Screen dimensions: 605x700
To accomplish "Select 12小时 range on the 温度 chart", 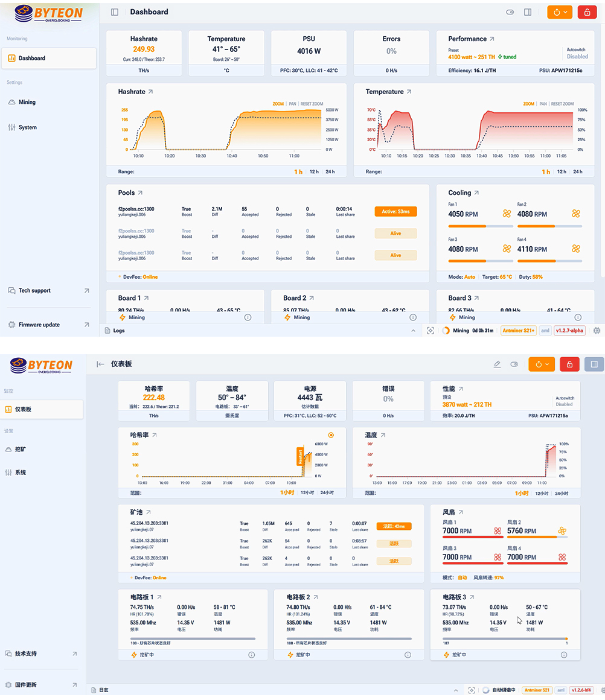I will click(x=541, y=494).
